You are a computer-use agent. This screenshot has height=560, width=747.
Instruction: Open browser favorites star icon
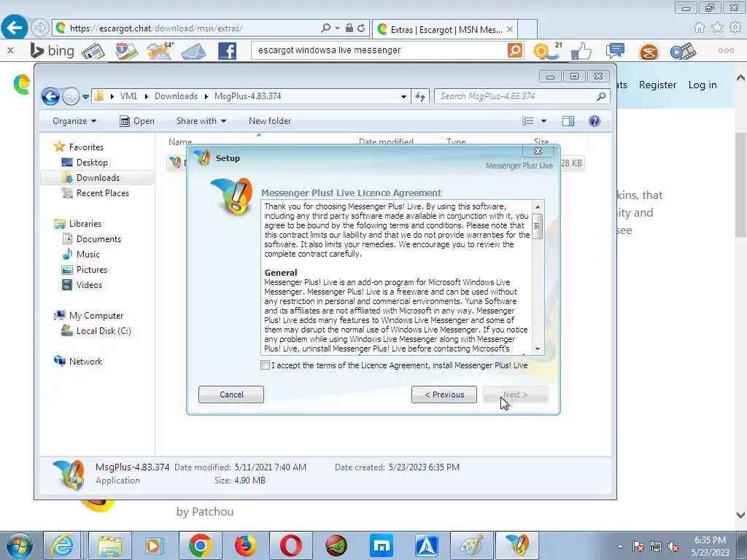[717, 28]
